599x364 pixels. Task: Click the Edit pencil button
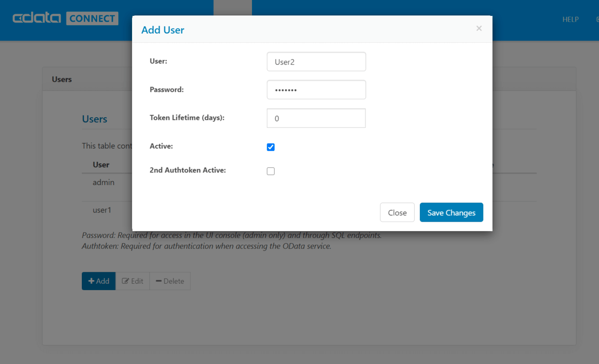(133, 281)
